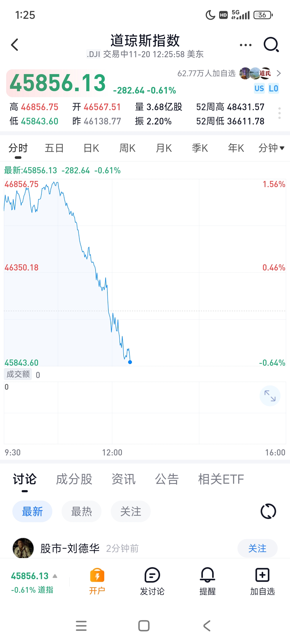290x644 pixels.
Task: Tap the back arrow at top left
Action: click(15, 45)
